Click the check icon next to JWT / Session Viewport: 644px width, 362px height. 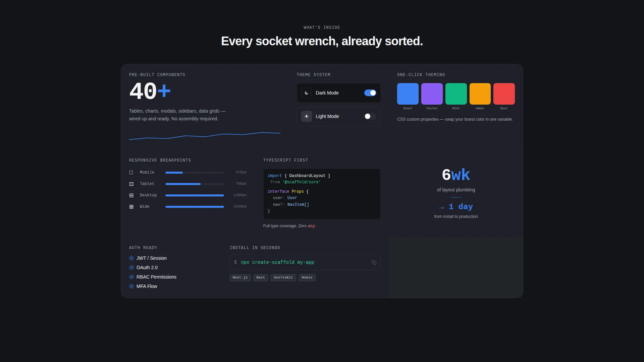click(131, 258)
